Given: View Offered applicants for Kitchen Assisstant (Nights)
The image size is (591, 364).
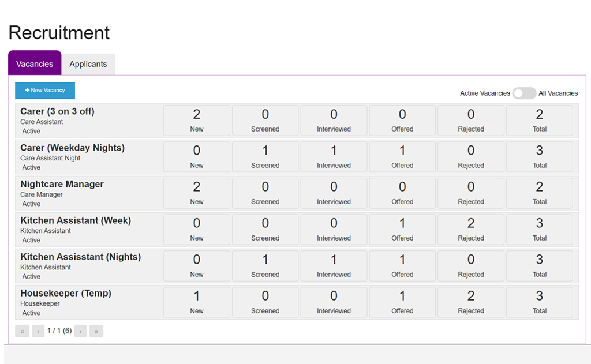Looking at the screenshot, I should pyautogui.click(x=402, y=266).
